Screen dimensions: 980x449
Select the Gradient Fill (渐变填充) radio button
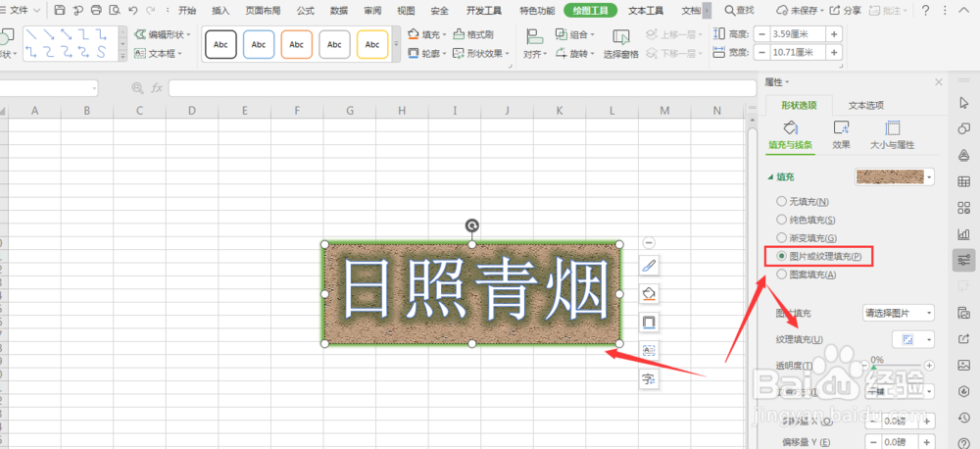[x=781, y=237]
